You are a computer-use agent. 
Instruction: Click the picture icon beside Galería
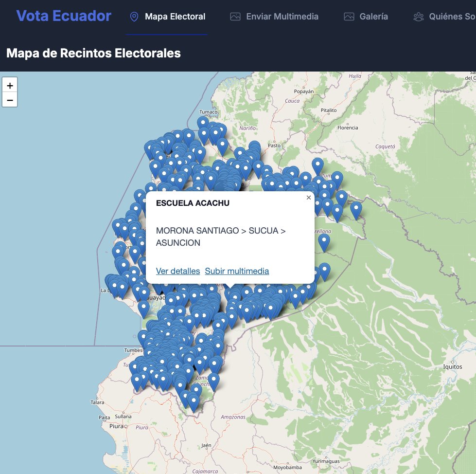pyautogui.click(x=348, y=16)
